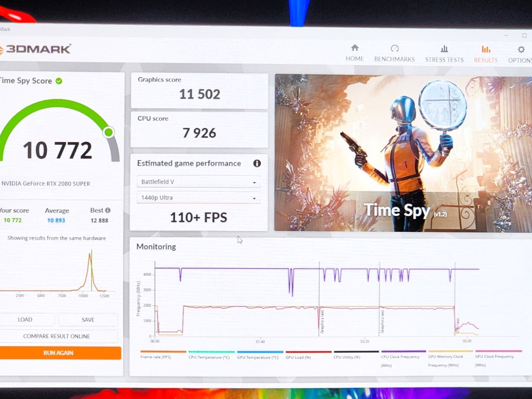The width and height of the screenshot is (532, 399).
Task: Click the Home house icon
Action: [x=355, y=48]
